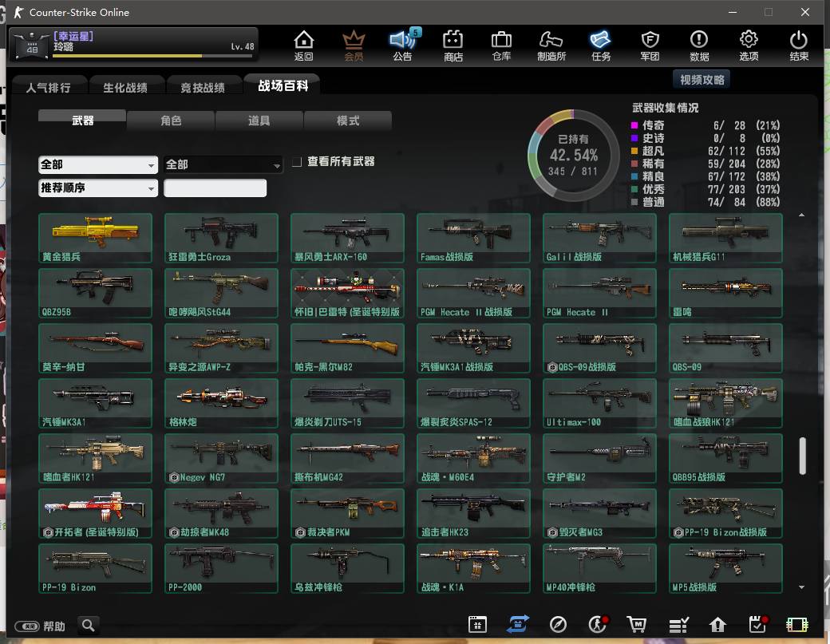Select the 模式 sub-tab
The image size is (830, 644).
348,121
